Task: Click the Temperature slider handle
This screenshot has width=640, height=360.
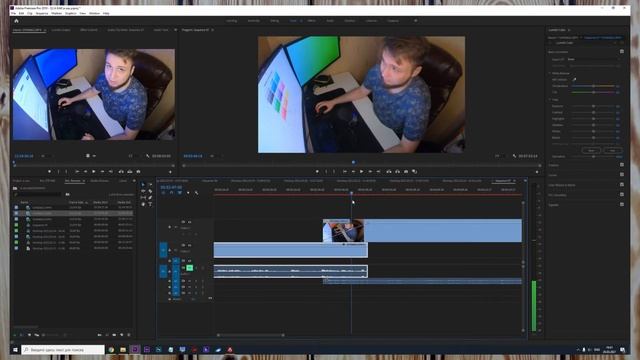Action: (593, 86)
